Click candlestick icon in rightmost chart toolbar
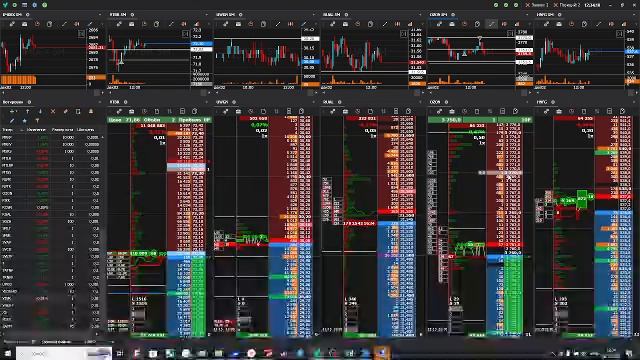 (x=611, y=24)
